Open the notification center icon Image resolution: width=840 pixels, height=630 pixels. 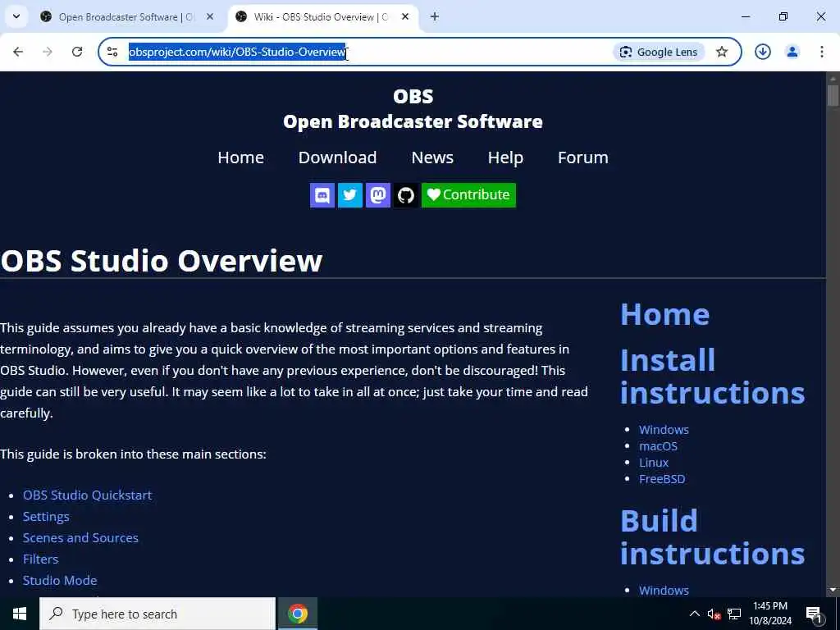coord(815,614)
